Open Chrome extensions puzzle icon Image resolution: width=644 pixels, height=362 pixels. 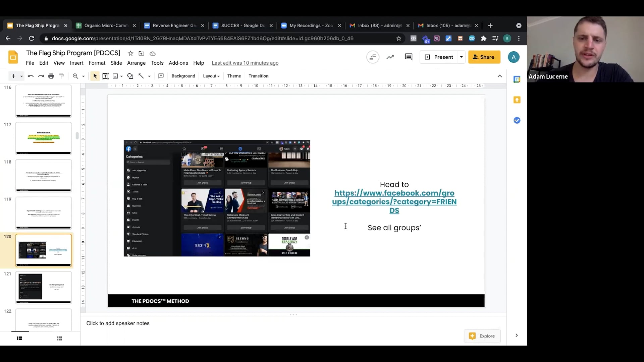click(484, 39)
